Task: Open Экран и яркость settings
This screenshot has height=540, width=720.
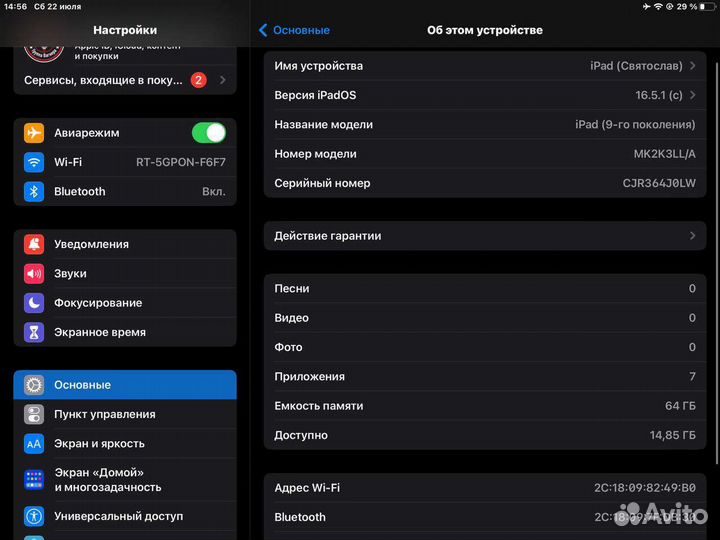Action: coord(125,443)
